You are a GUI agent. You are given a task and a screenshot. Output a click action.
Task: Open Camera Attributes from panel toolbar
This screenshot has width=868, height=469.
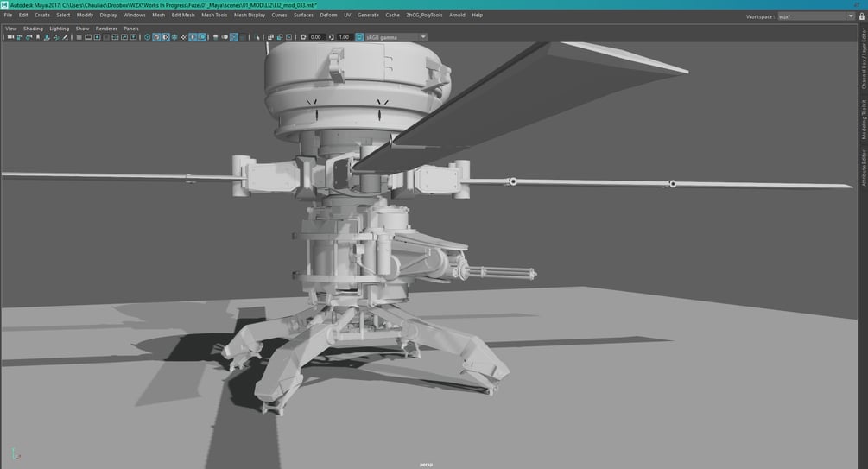(29, 37)
